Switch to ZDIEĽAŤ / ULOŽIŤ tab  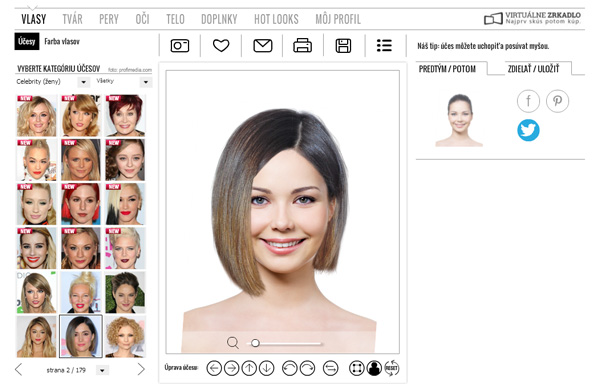[x=533, y=69]
